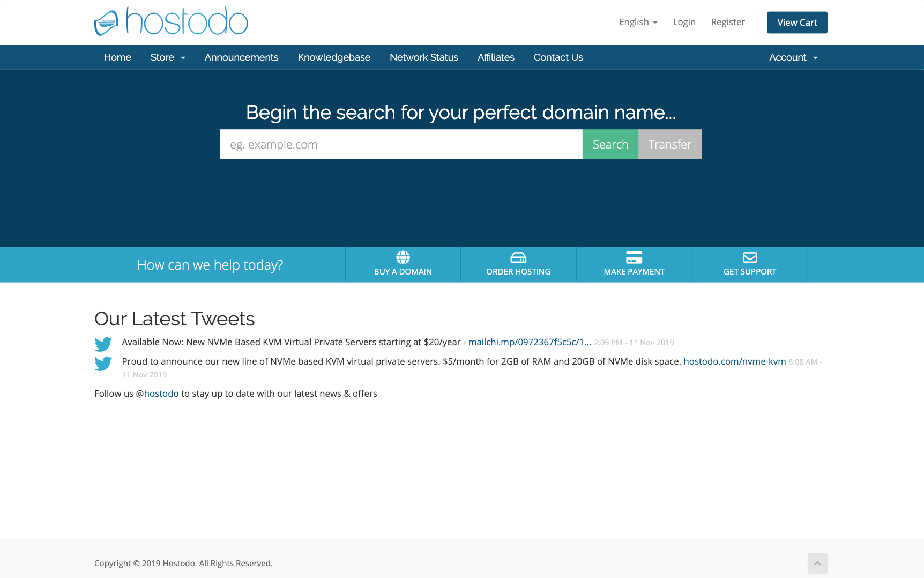Open the Affiliates menu item
The image size is (924, 578).
click(x=496, y=57)
